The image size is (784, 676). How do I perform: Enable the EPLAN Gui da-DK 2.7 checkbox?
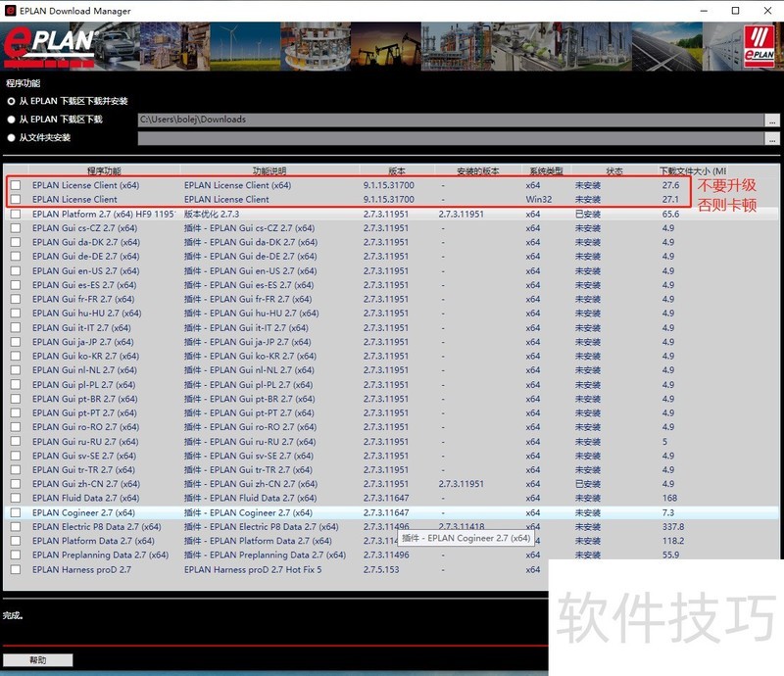coord(16,242)
